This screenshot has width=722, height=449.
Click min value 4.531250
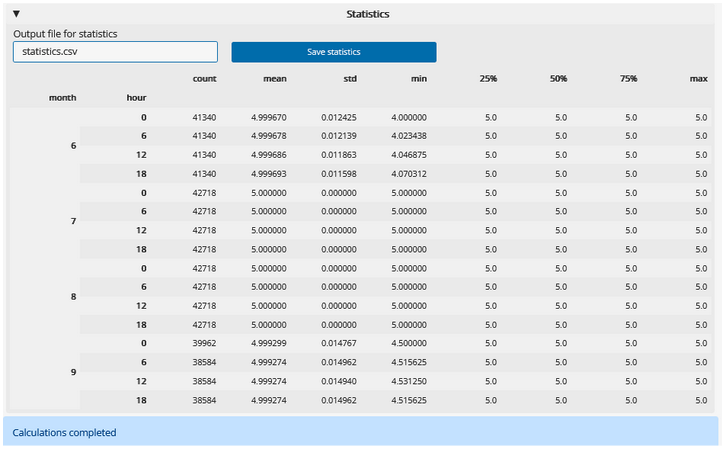point(409,381)
